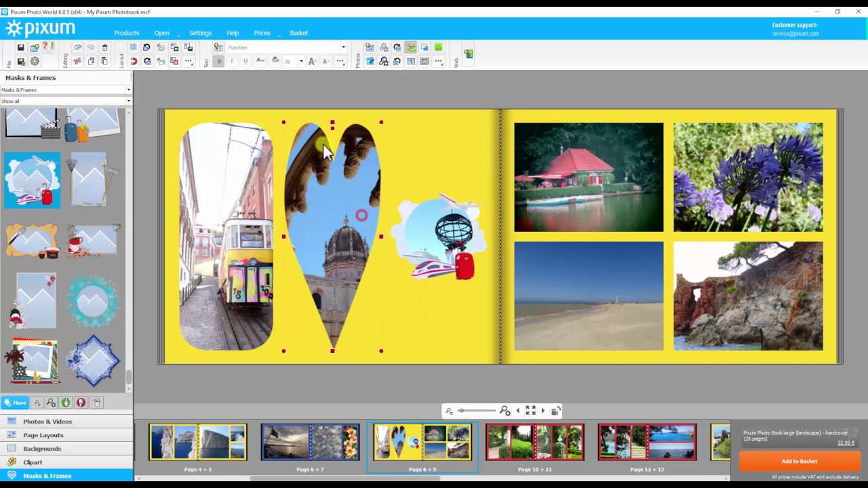Open the Products menu

[x=126, y=33]
